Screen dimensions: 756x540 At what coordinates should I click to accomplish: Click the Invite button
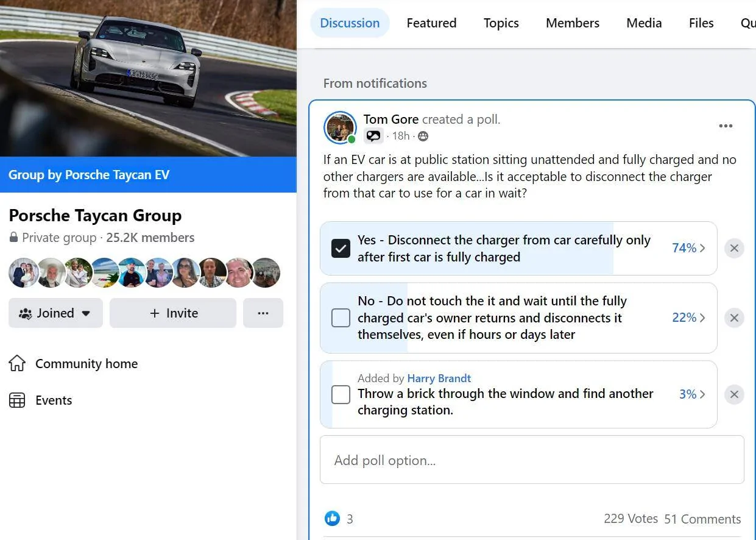(x=173, y=313)
